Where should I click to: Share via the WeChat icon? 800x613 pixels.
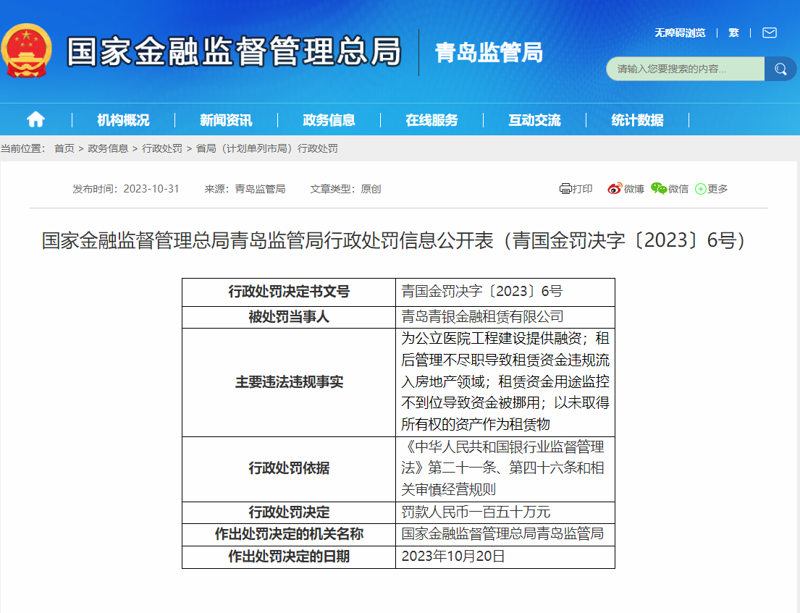[x=659, y=189]
